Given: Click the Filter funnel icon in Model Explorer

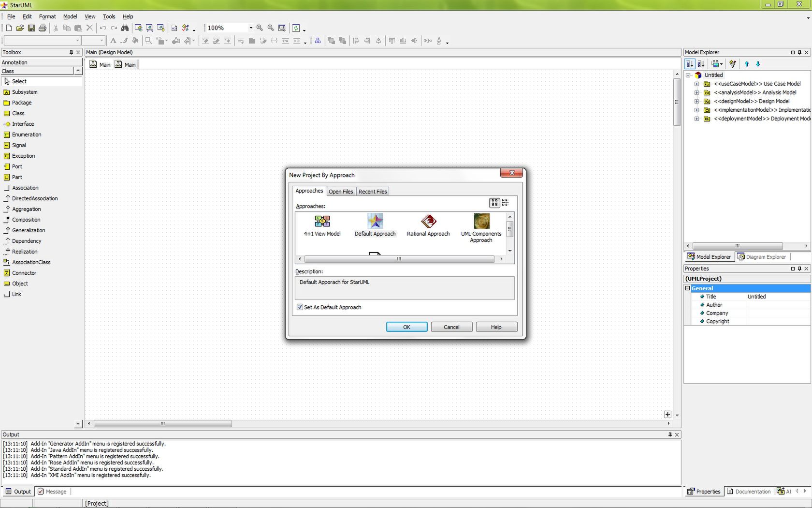Looking at the screenshot, I should pyautogui.click(x=733, y=64).
